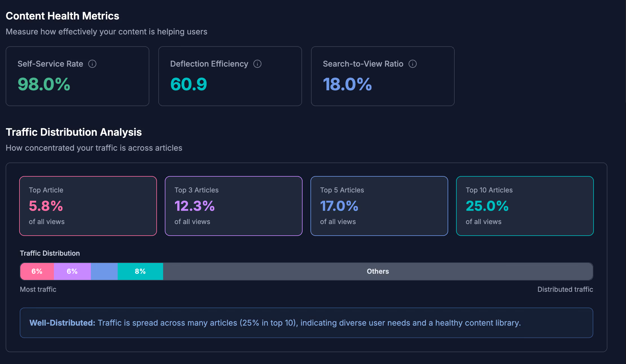Click the unlabeled blue traffic bar segment

(104, 271)
